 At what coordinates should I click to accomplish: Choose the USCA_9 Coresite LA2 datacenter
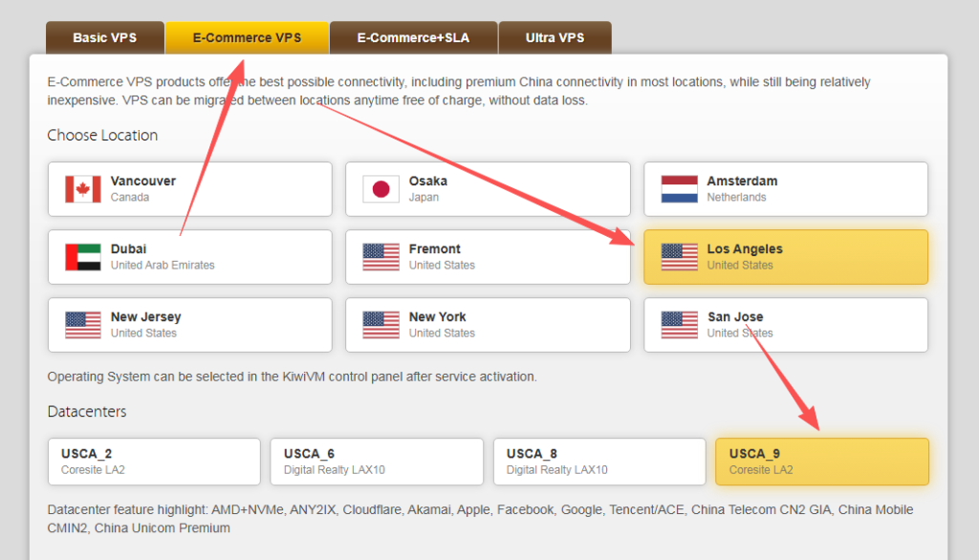(x=821, y=462)
